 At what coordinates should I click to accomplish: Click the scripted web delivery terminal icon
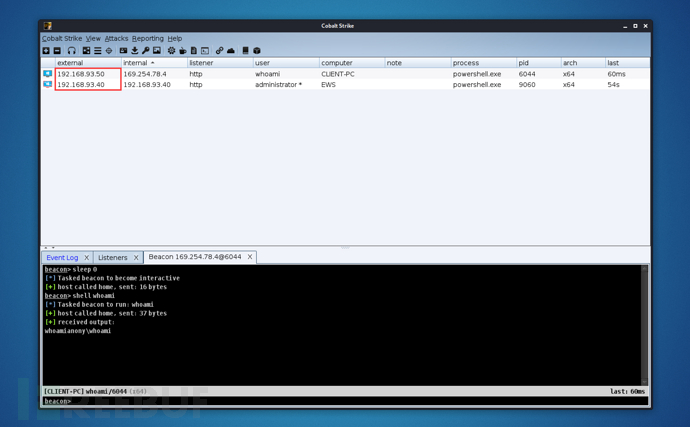(x=205, y=51)
